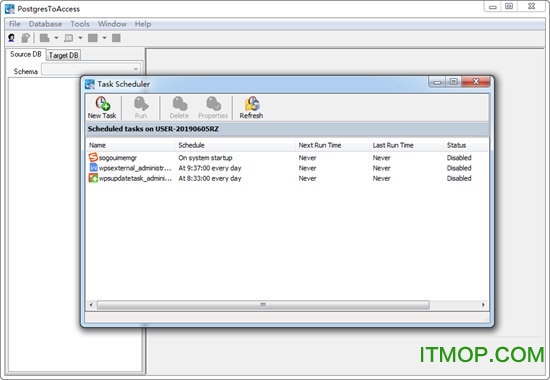Switch to the Source DB tab
The width and height of the screenshot is (550, 380).
[26, 54]
